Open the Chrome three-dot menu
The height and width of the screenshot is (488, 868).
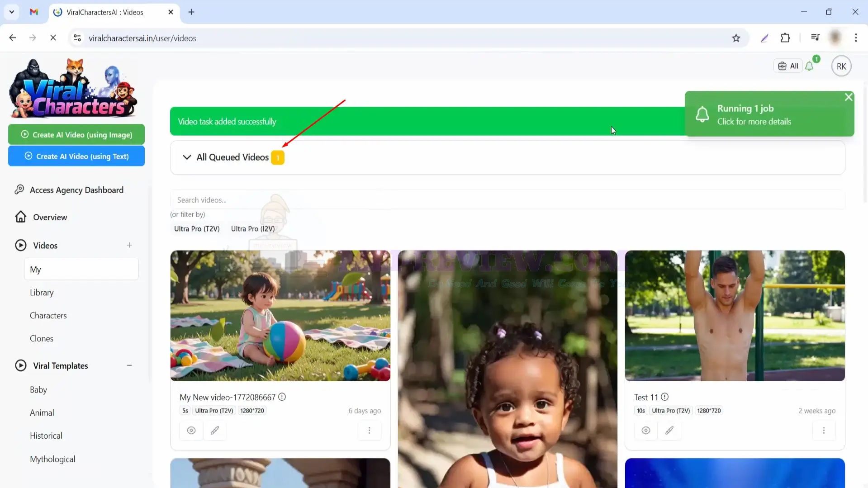(856, 38)
